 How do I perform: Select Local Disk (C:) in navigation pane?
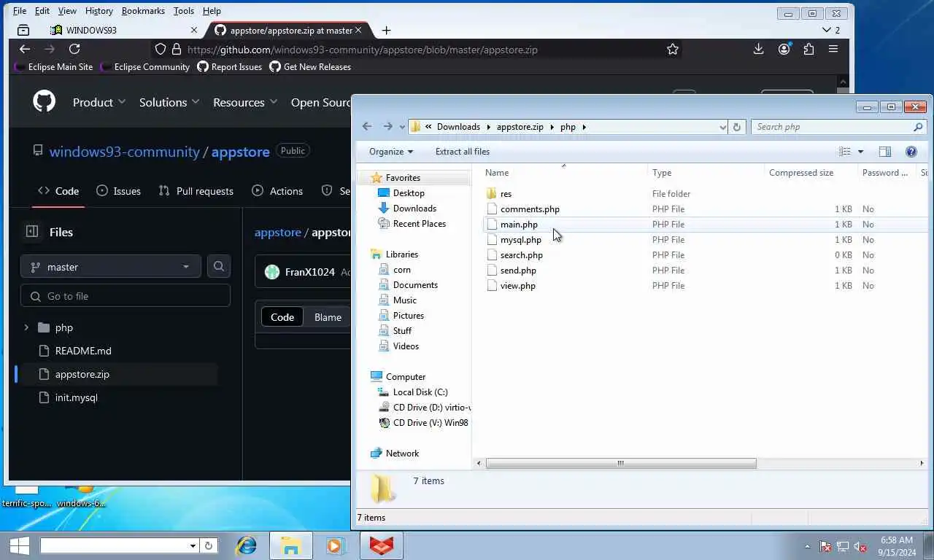point(420,392)
